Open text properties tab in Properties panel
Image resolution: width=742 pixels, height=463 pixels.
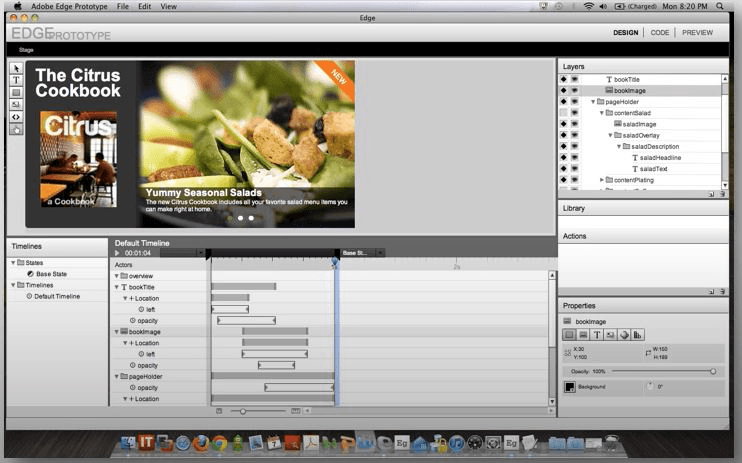(x=597, y=335)
